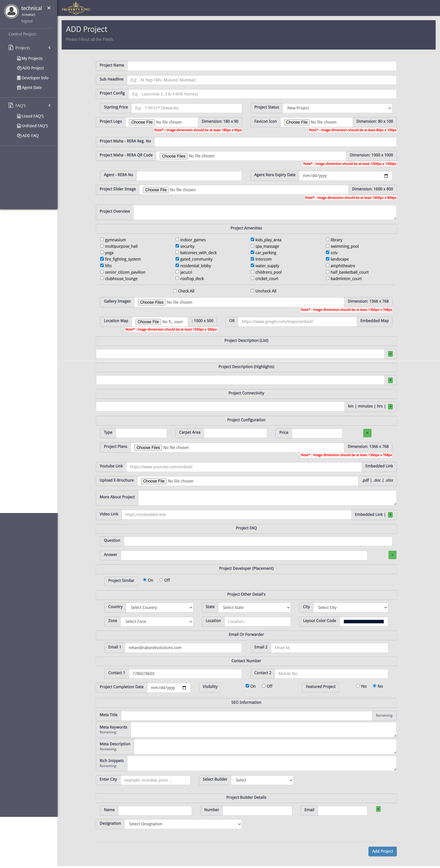Tick the Check All checkbox
The width and height of the screenshot is (440, 868).
[175, 291]
